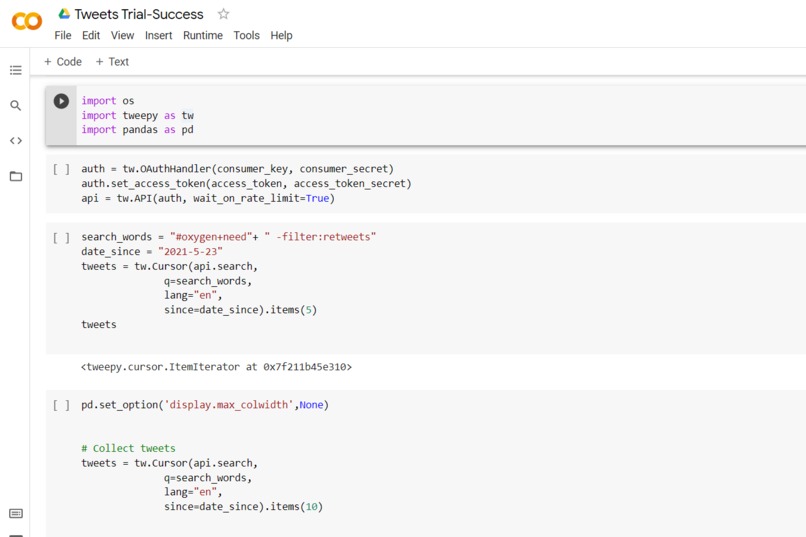
Task: Click the Google Drive icon beside title
Action: click(64, 14)
